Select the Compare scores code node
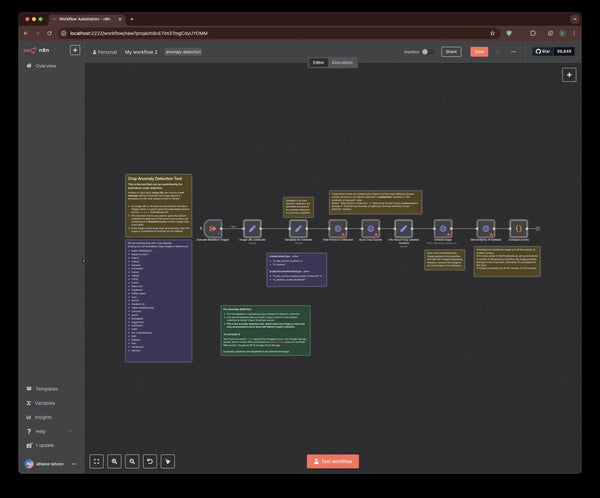The width and height of the screenshot is (600, 498). click(x=518, y=229)
